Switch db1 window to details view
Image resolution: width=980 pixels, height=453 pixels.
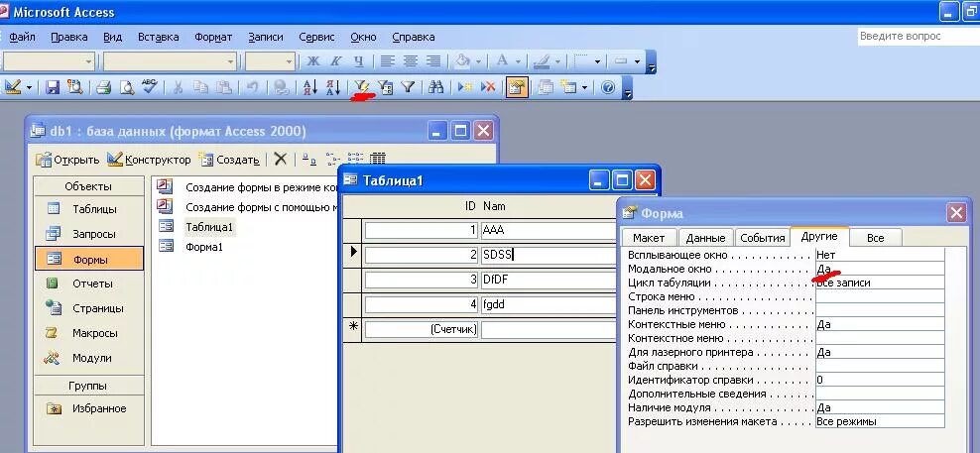(x=378, y=160)
